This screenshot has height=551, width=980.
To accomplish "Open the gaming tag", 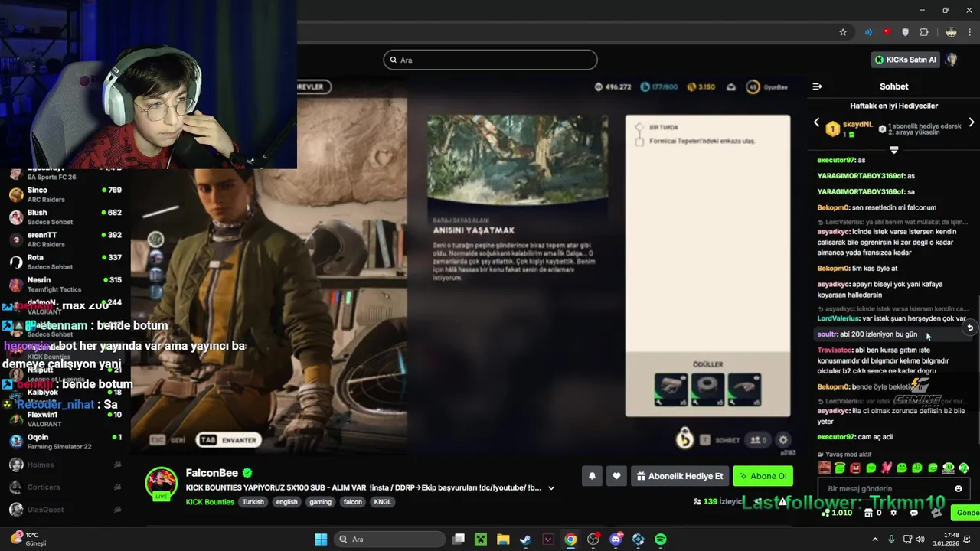I will point(320,502).
